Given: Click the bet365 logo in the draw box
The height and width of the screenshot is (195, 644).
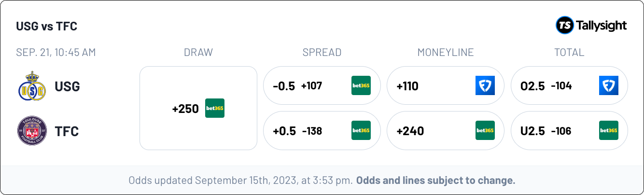Looking at the screenshot, I should [x=215, y=108].
